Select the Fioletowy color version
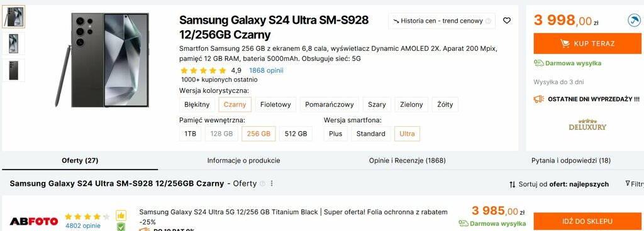 click(275, 104)
